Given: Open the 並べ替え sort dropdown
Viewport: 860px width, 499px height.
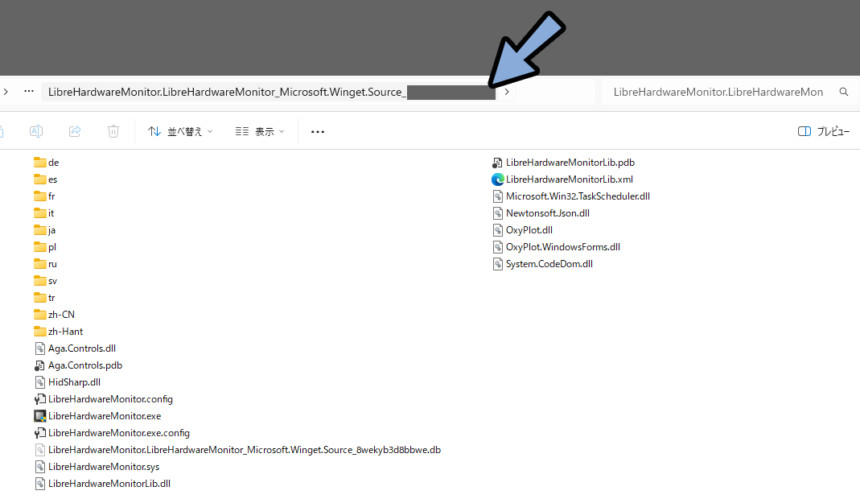Looking at the screenshot, I should (180, 131).
